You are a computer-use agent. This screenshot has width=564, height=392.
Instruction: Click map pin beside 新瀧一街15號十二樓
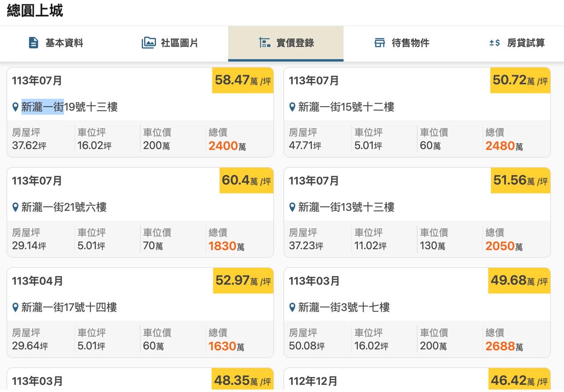coord(292,107)
